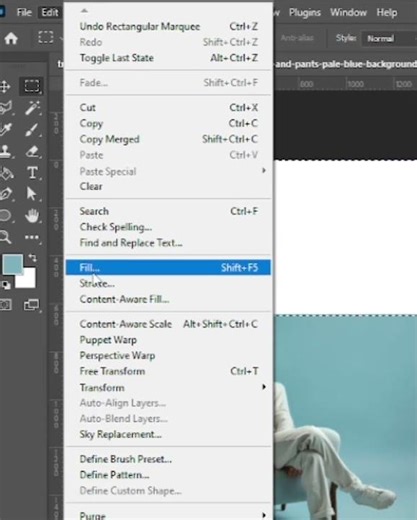
Task: Select the Magic Wand tool
Action: click(32, 108)
